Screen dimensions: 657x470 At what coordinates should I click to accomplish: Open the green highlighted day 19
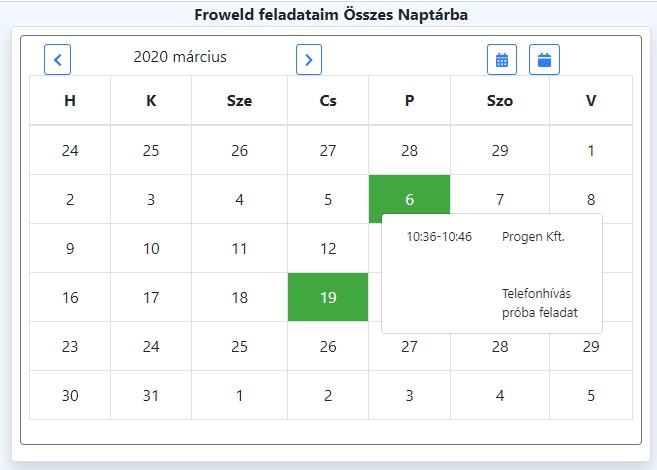328,297
